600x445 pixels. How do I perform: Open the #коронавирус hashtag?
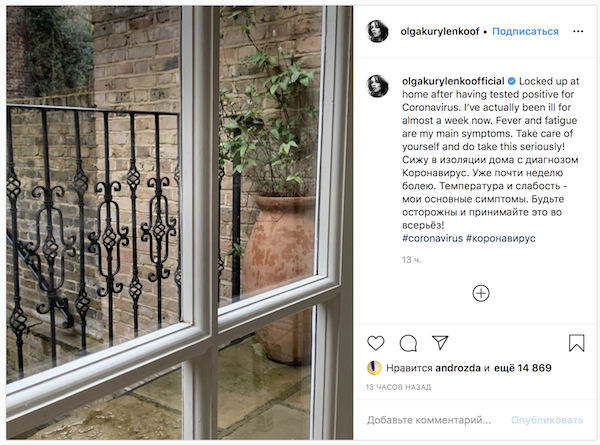click(501, 238)
